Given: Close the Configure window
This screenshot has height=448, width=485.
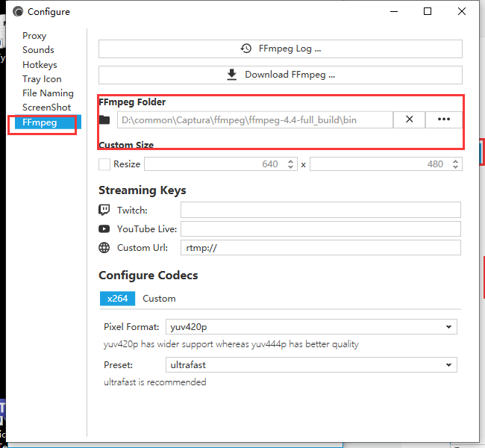Looking at the screenshot, I should tap(462, 11).
